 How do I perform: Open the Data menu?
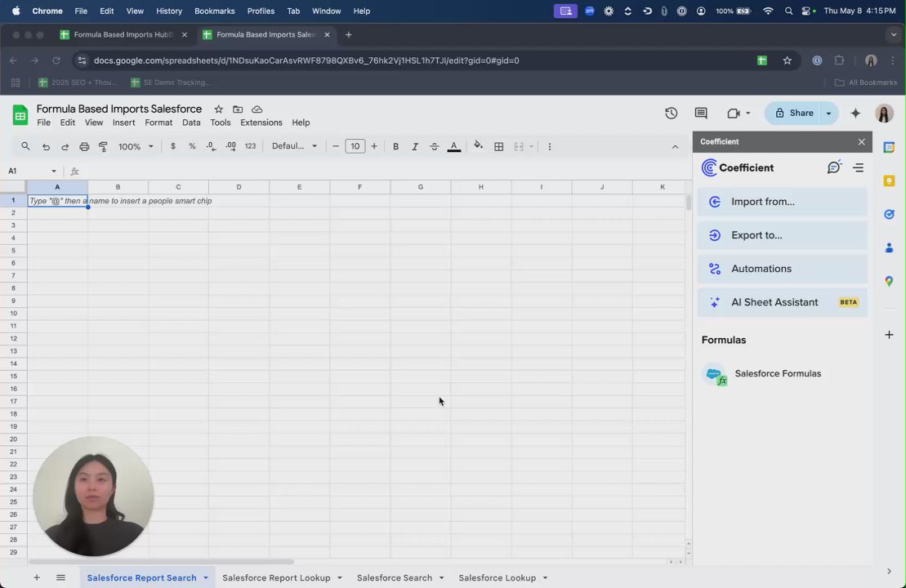pos(191,122)
